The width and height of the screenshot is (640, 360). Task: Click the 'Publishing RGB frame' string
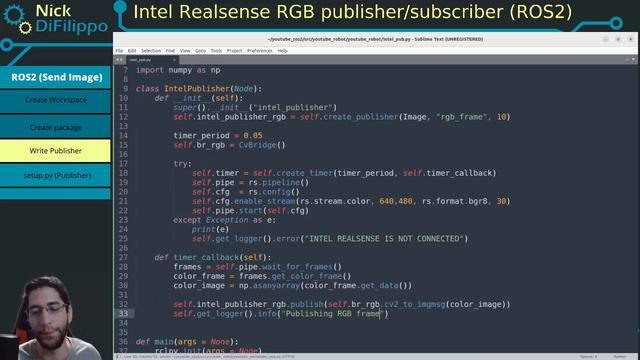[x=333, y=314]
